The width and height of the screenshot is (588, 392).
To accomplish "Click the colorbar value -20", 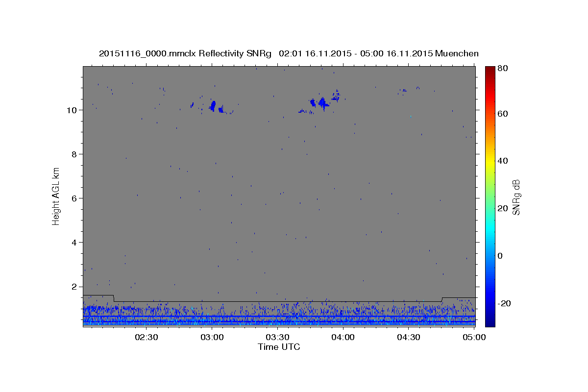I will pos(505,303).
